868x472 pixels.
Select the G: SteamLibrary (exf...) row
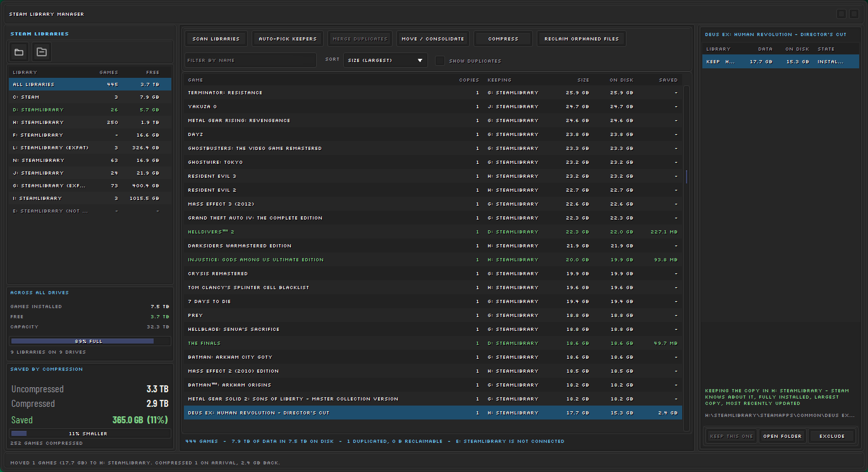tap(90, 185)
